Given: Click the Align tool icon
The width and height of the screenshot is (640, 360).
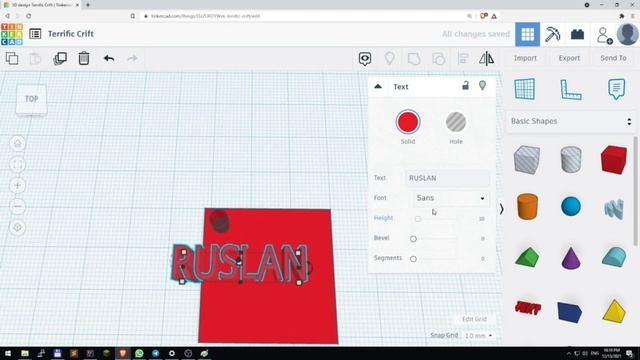Looking at the screenshot, I should click(x=463, y=58).
